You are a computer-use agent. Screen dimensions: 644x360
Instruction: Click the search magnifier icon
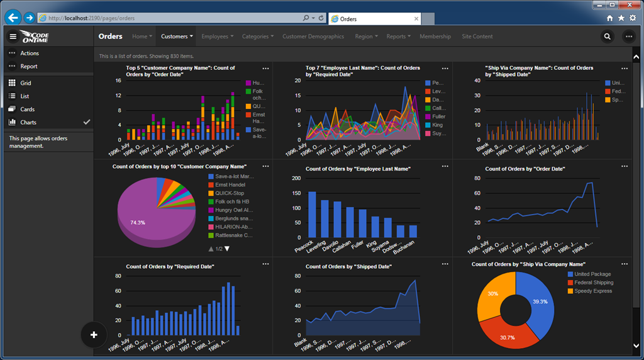pos(607,37)
